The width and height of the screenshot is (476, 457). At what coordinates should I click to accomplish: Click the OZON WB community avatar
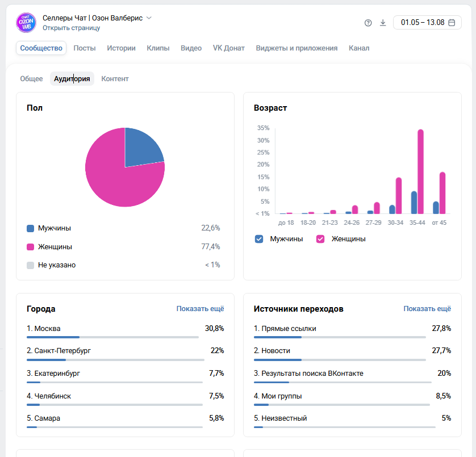pyautogui.click(x=26, y=23)
